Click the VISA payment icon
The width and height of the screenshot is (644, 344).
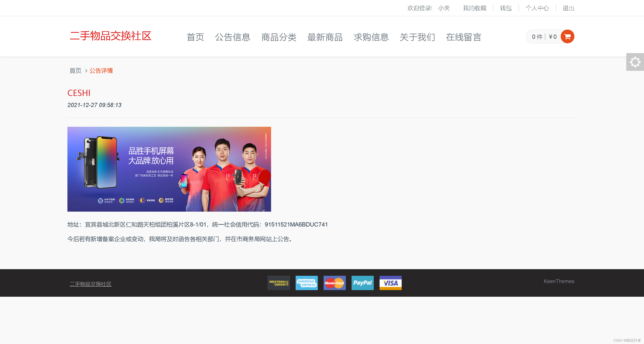[390, 283]
